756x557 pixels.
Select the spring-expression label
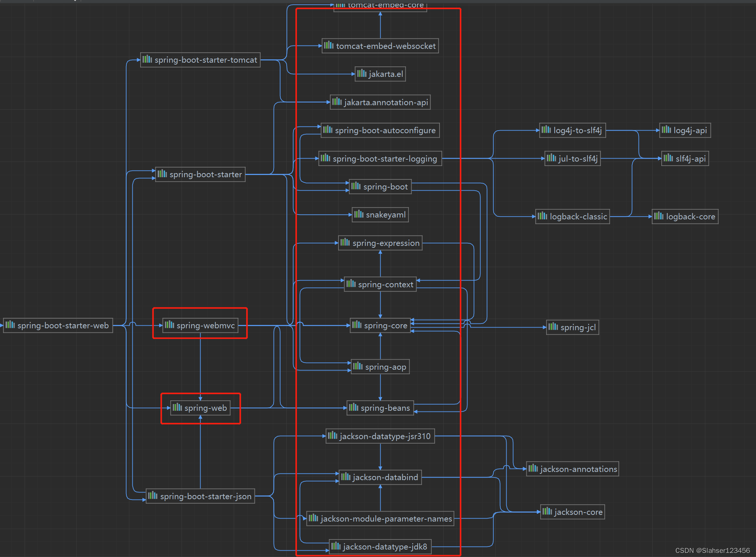386,243
